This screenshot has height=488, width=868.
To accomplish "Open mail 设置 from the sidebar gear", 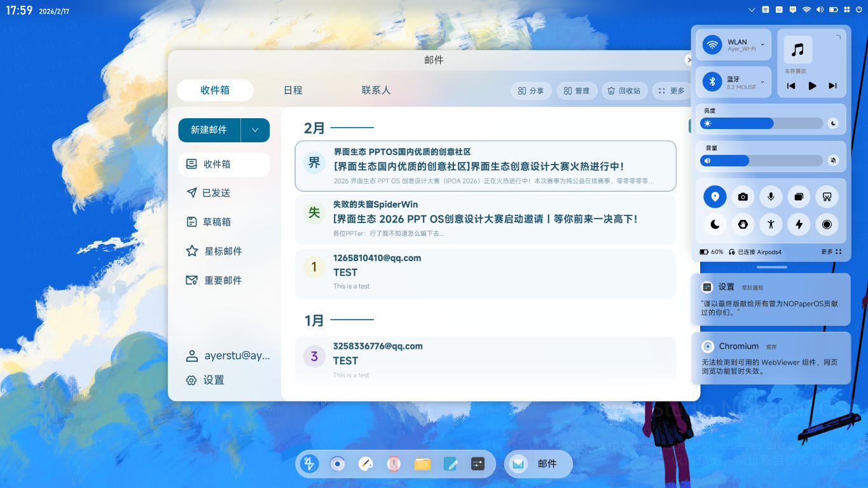I will coord(205,380).
